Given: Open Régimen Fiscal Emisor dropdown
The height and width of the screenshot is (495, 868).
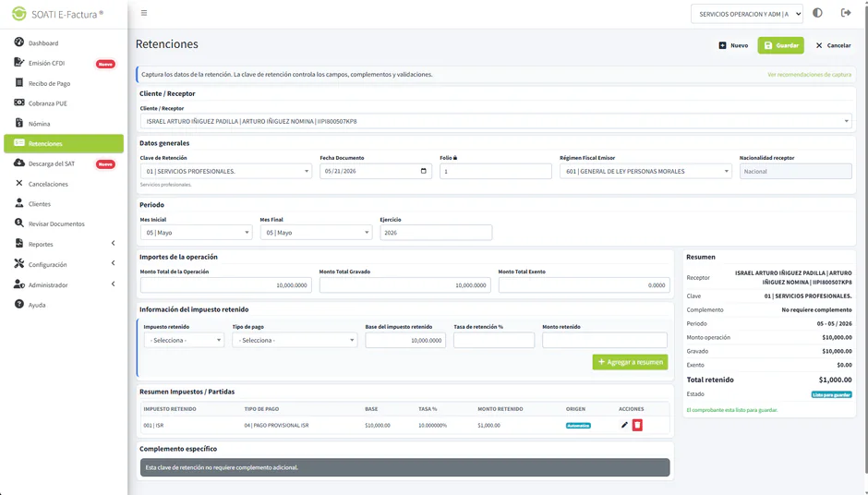Looking at the screenshot, I should [x=645, y=171].
